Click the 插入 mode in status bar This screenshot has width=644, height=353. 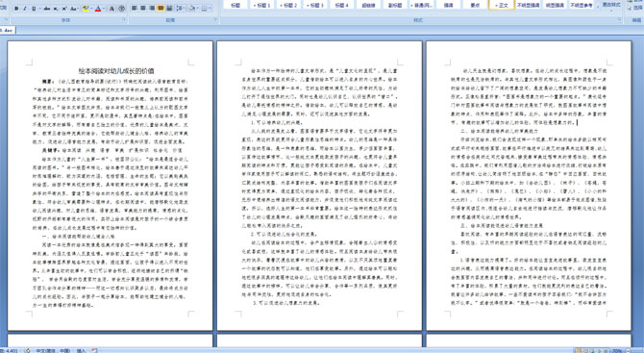(x=81, y=350)
